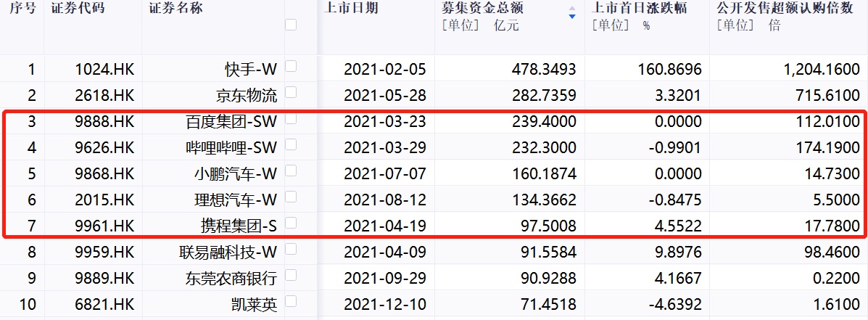
Task: Click the security name 东莞农商银行
Action: pyautogui.click(x=231, y=279)
